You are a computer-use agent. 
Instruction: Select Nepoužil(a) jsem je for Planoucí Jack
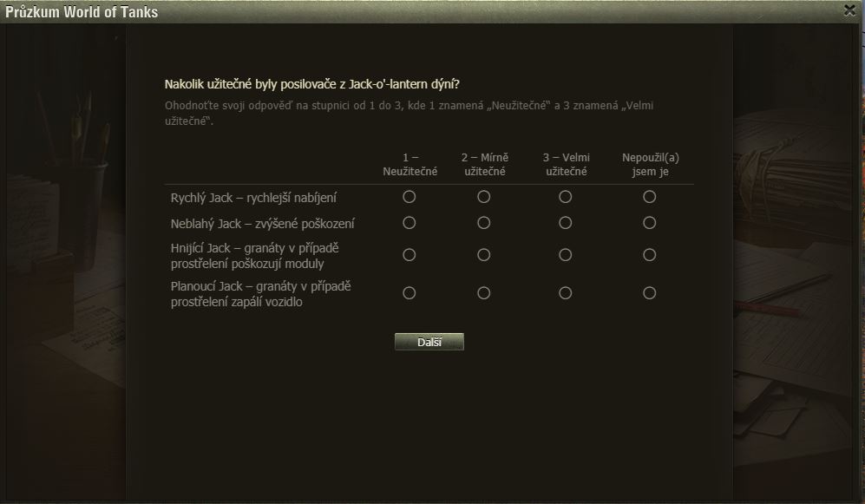click(649, 293)
